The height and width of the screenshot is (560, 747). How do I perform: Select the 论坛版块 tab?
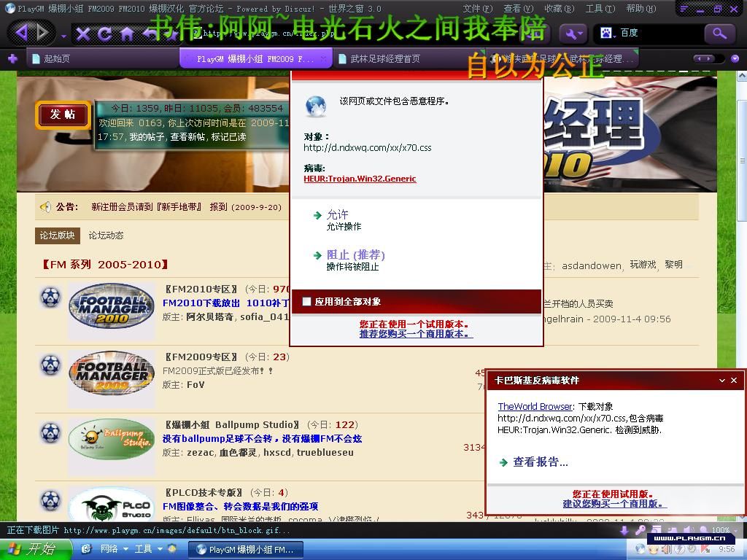(x=57, y=236)
